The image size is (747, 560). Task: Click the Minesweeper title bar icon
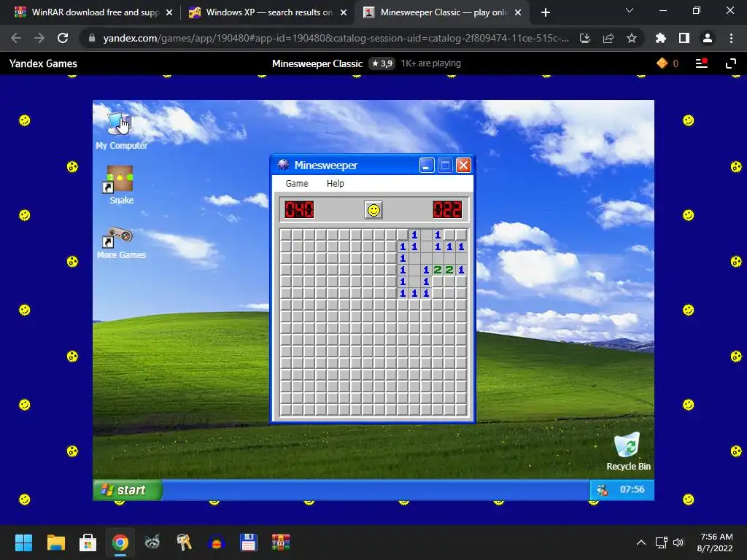tap(284, 165)
